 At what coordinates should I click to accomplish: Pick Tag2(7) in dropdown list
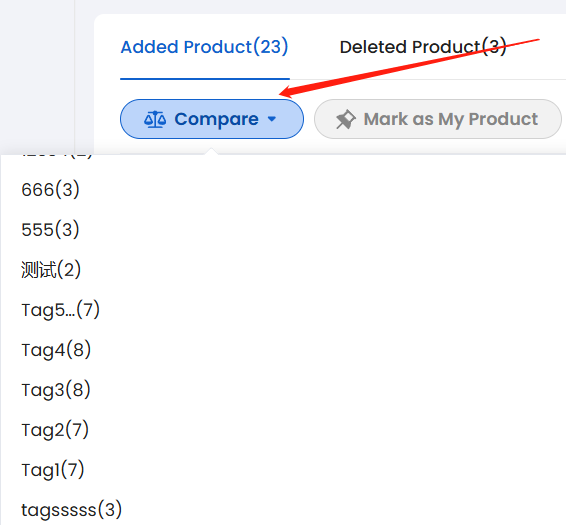pos(55,430)
